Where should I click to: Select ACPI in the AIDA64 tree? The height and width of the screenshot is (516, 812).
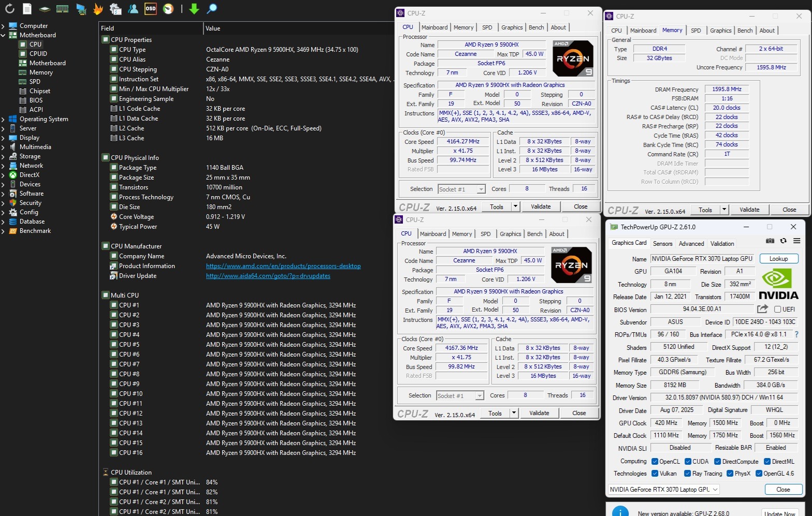(36, 110)
